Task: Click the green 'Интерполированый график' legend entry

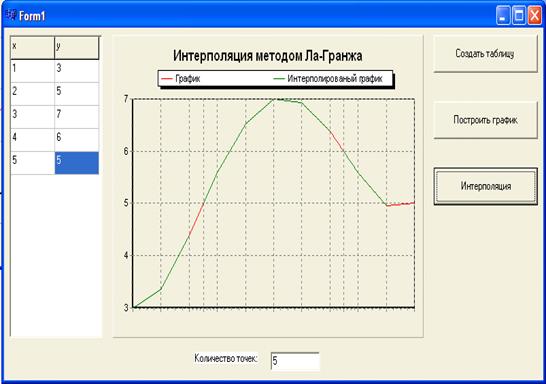Action: pos(328,79)
